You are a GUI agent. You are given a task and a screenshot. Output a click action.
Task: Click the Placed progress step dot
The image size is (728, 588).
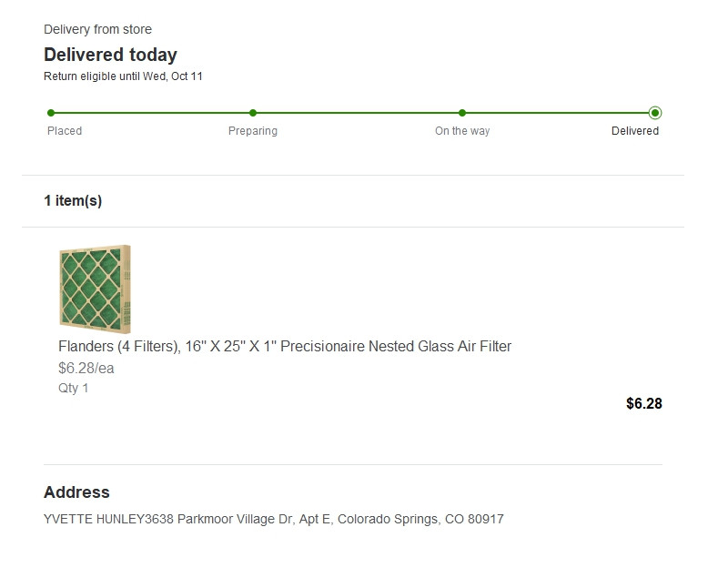(51, 113)
